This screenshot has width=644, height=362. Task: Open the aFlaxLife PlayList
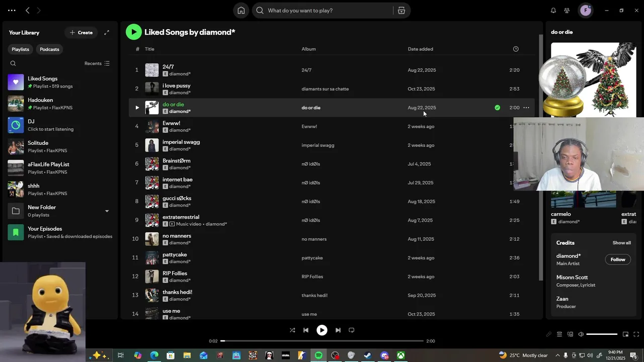(x=60, y=168)
